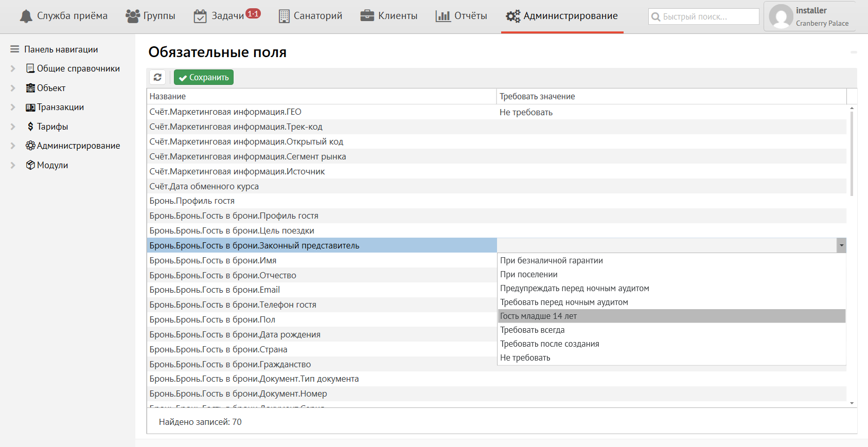Select row "Бронь.Бронь.Гость в брони.Профиль гостя"
868x447 pixels.
tap(497, 216)
